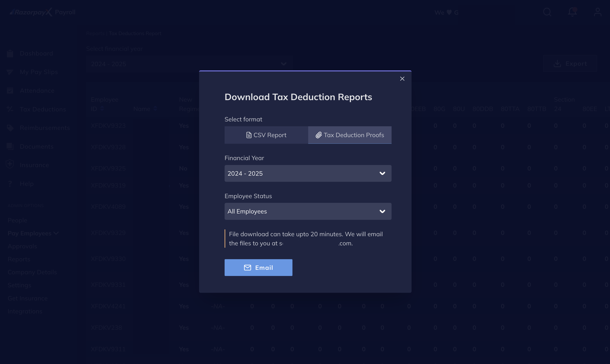Open the Financial Year dropdown in dialog
Image resolution: width=610 pixels, height=364 pixels.
coord(308,173)
